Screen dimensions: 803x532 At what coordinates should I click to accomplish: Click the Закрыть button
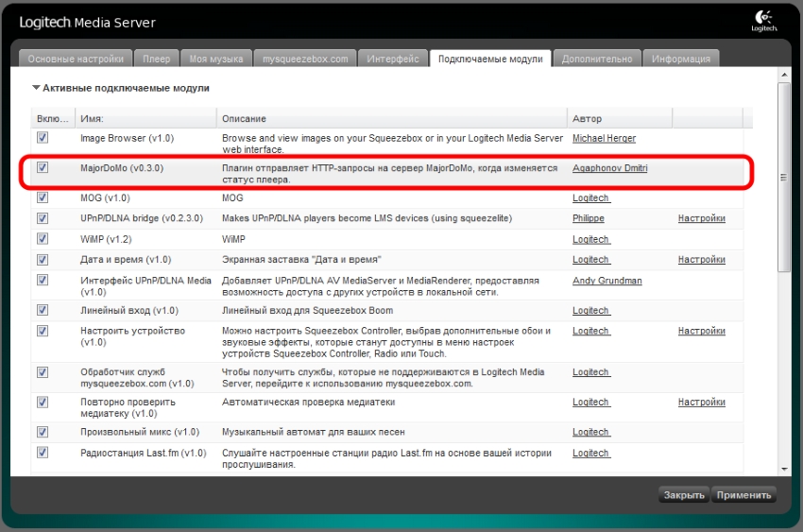click(684, 495)
